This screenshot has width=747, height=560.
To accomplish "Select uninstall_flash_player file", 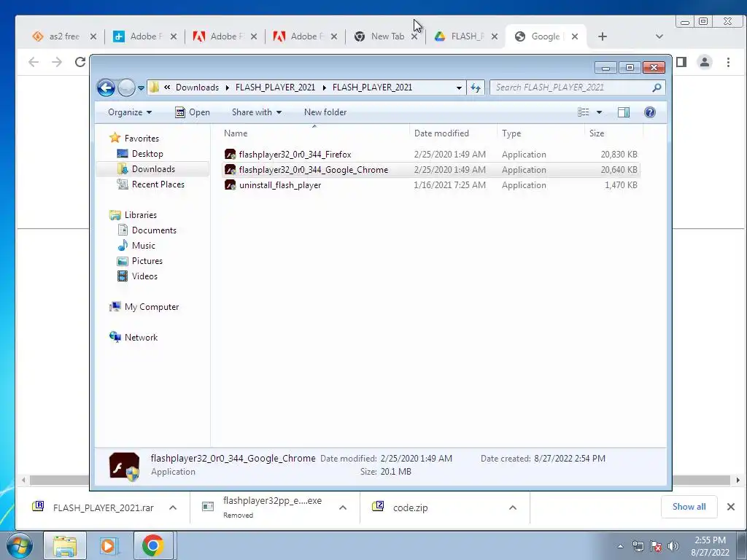I will click(430, 184).
